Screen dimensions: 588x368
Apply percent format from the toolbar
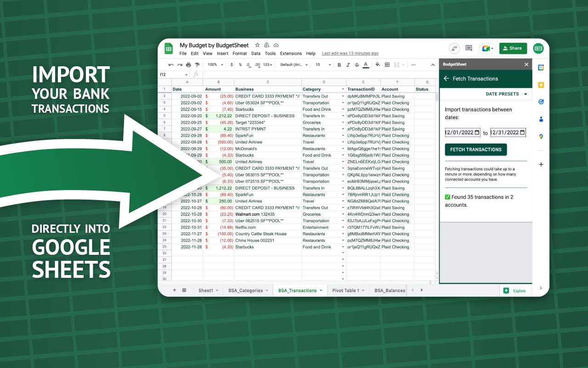click(x=239, y=64)
